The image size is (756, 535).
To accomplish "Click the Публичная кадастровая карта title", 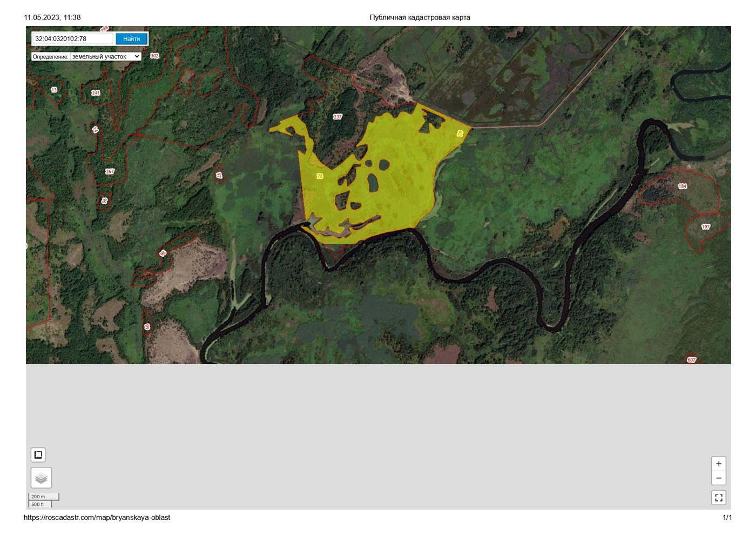I will 420,17.
